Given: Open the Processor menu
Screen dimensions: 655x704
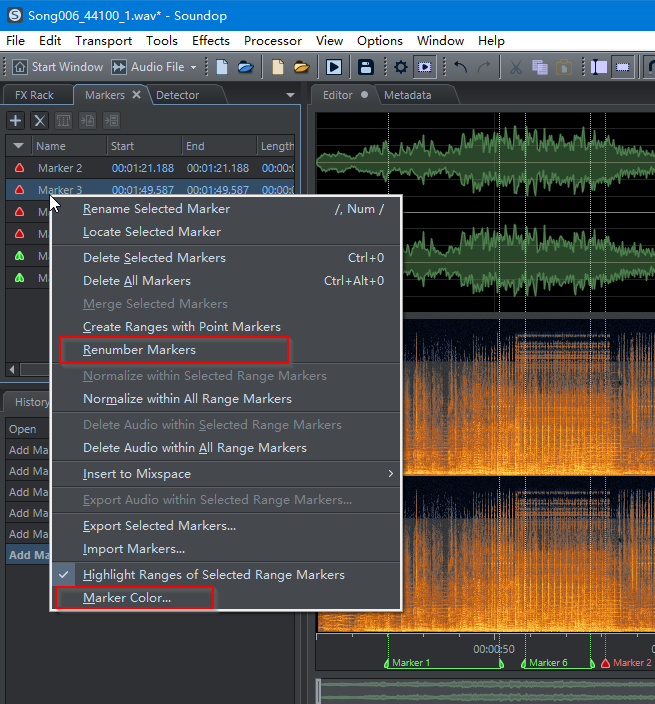Looking at the screenshot, I should click(273, 41).
